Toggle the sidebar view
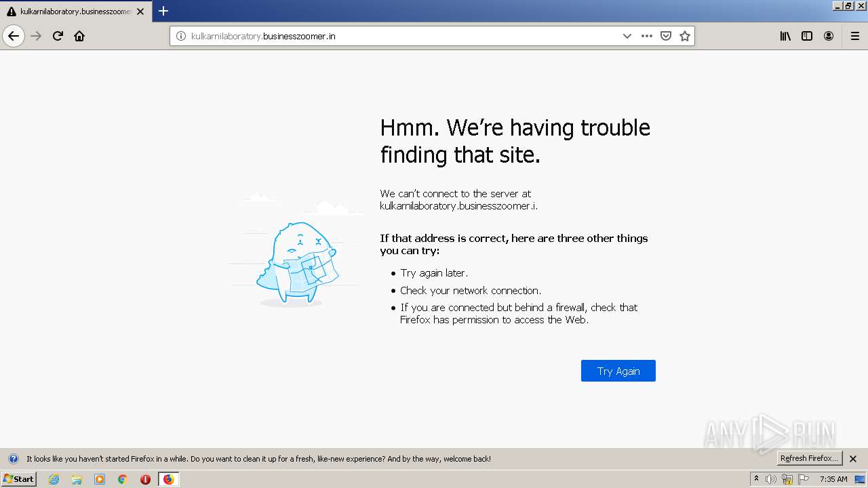The width and height of the screenshot is (868, 488). tap(807, 36)
